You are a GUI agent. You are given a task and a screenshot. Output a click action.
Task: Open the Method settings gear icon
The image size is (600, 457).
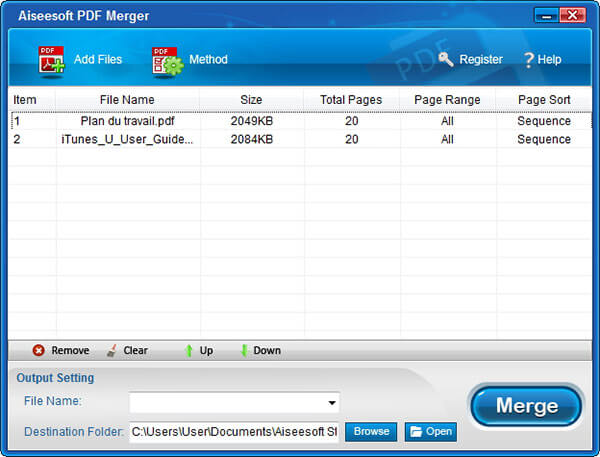[168, 61]
